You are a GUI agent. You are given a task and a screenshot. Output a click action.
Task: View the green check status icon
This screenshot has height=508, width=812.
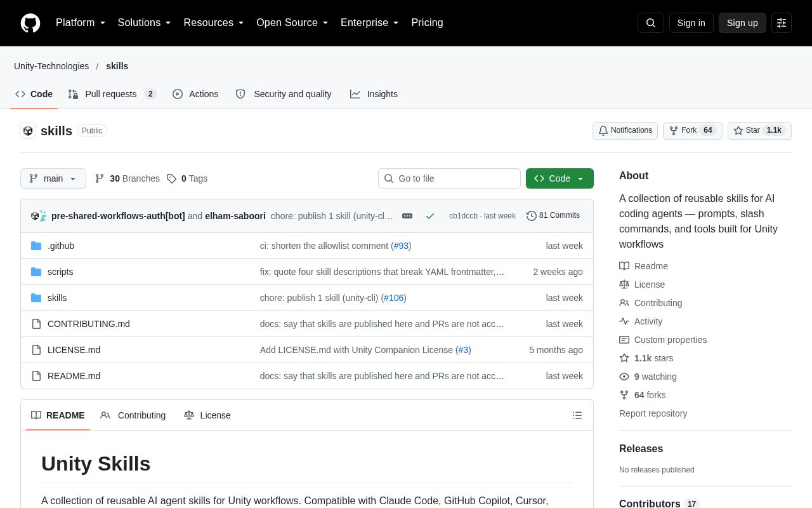430,216
